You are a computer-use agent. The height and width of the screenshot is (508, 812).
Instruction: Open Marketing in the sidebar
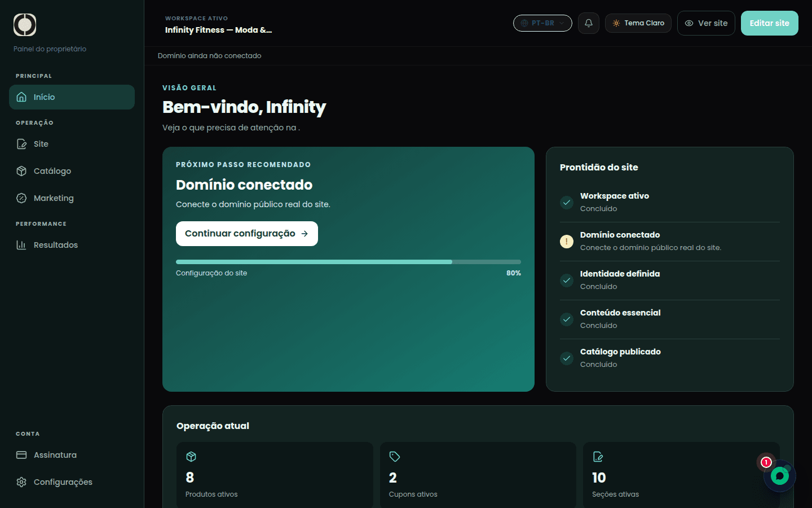72,198
